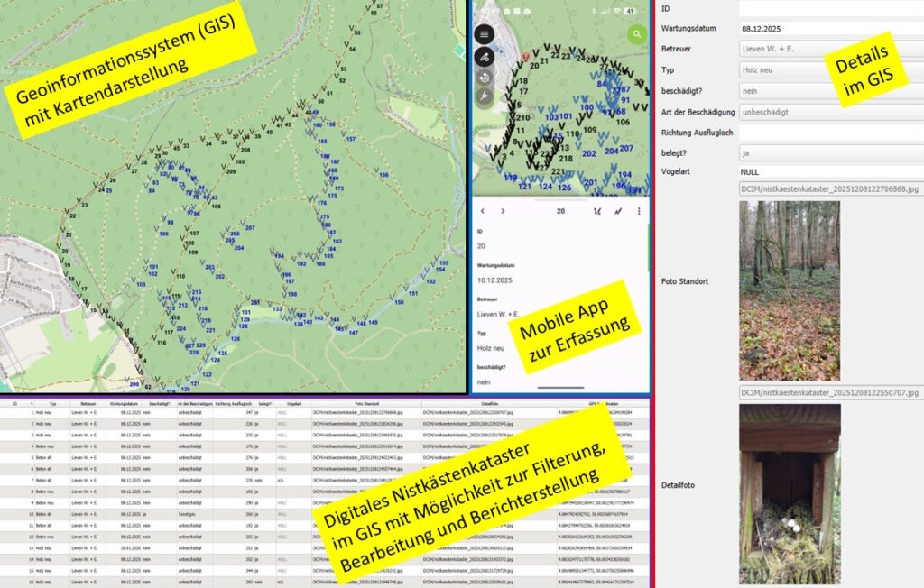Expand the Typ combo box showing Holz neu
Viewport: 924px width, 588px height.
[830, 70]
